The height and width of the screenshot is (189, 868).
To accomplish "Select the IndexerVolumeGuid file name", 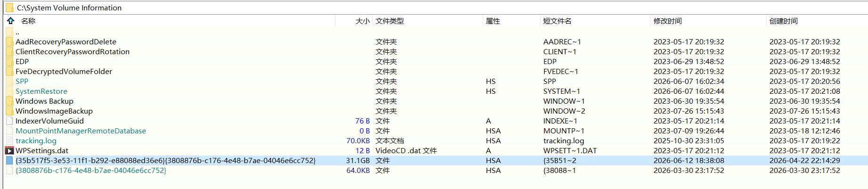I will 49,121.
